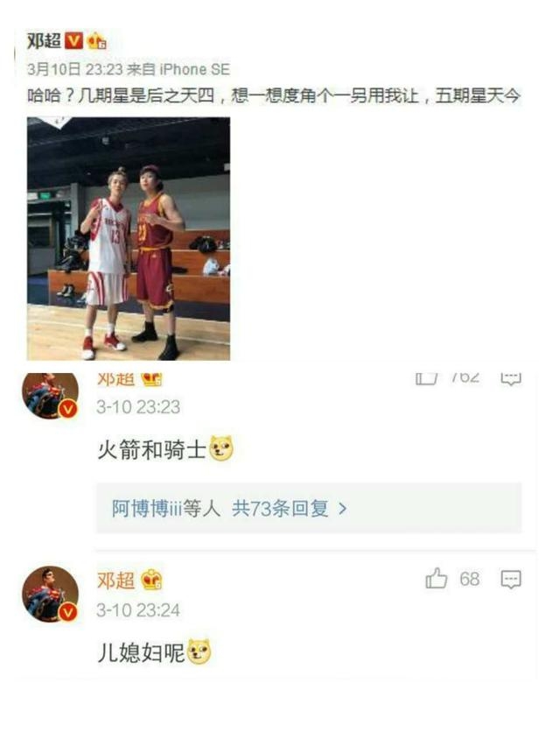This screenshot has height=739, width=560.
Task: Open 共73条回复 reply thread
Action: pyautogui.click(x=280, y=509)
